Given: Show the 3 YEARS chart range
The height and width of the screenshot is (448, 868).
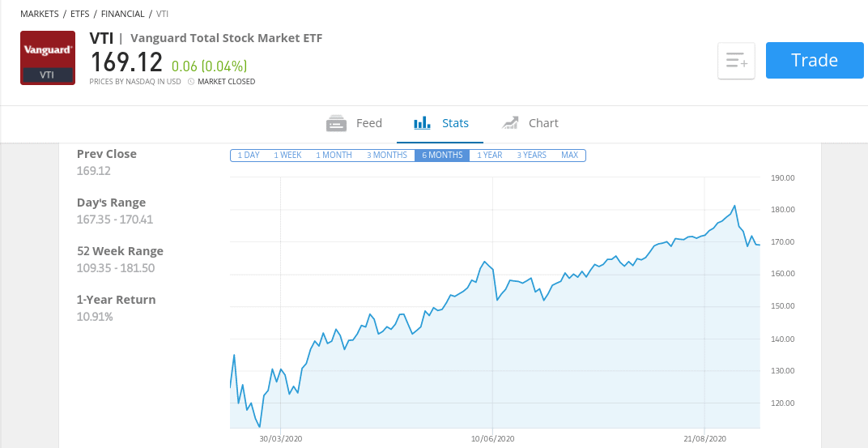Looking at the screenshot, I should (x=531, y=155).
